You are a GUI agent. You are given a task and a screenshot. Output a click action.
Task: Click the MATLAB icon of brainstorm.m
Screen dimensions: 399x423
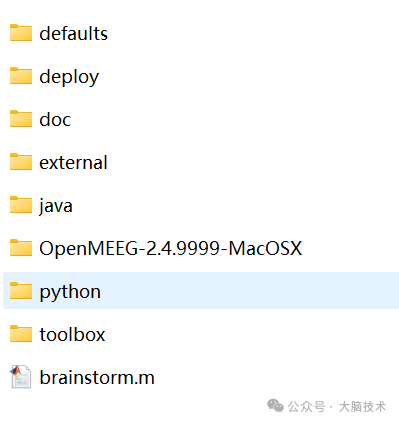click(21, 377)
